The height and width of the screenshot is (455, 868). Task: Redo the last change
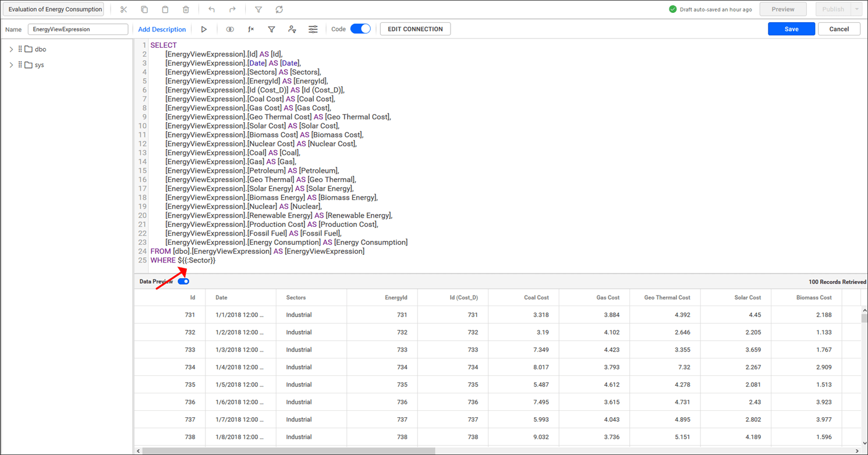[x=232, y=9]
